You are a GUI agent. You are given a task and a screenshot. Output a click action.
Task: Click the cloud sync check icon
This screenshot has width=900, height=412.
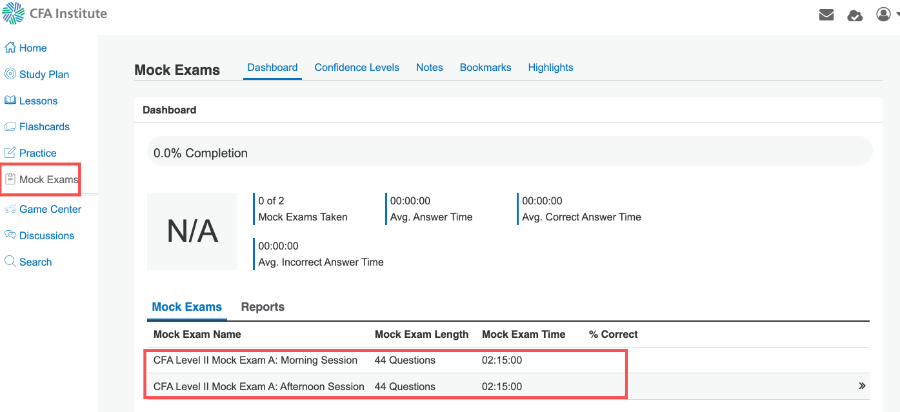point(855,16)
